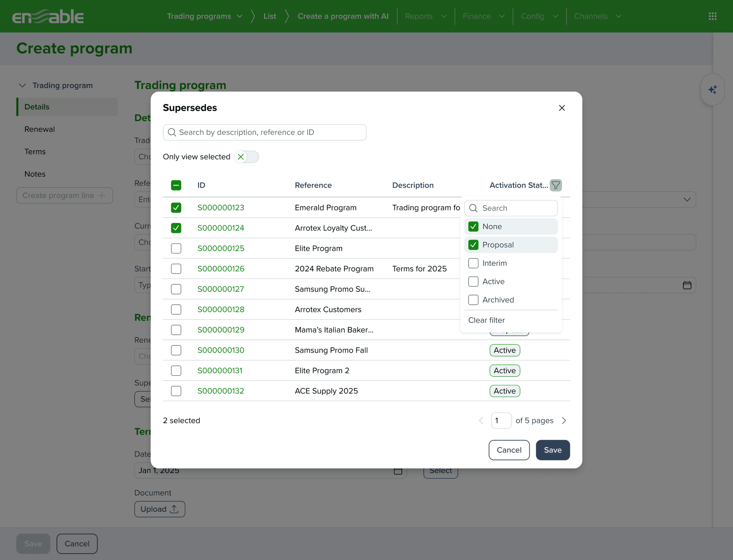The image size is (733, 560).
Task: Click the AI sparkle assistant icon
Action: [x=712, y=90]
